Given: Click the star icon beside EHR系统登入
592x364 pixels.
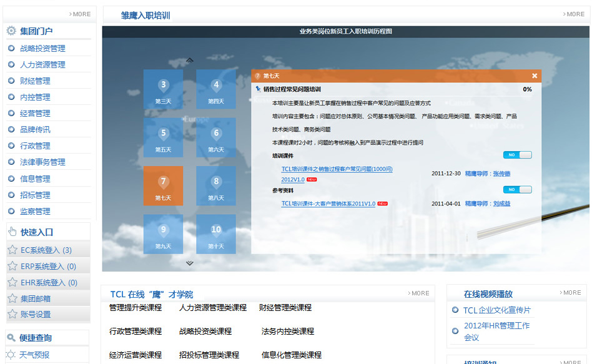Looking at the screenshot, I should click(12, 282).
